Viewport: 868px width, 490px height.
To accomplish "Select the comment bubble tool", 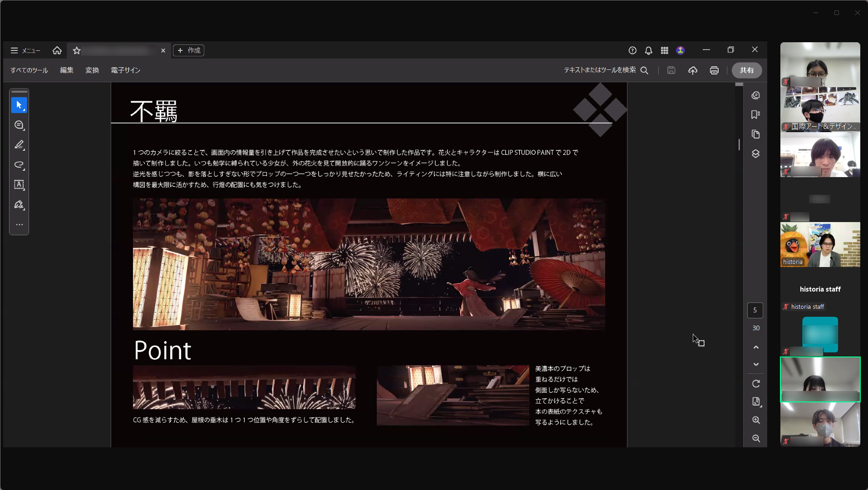I will click(19, 125).
